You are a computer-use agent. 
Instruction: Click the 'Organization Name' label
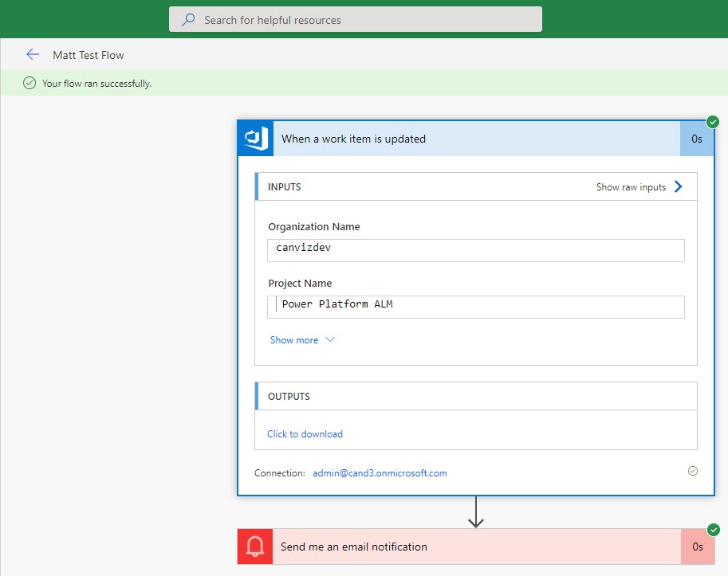pos(314,227)
